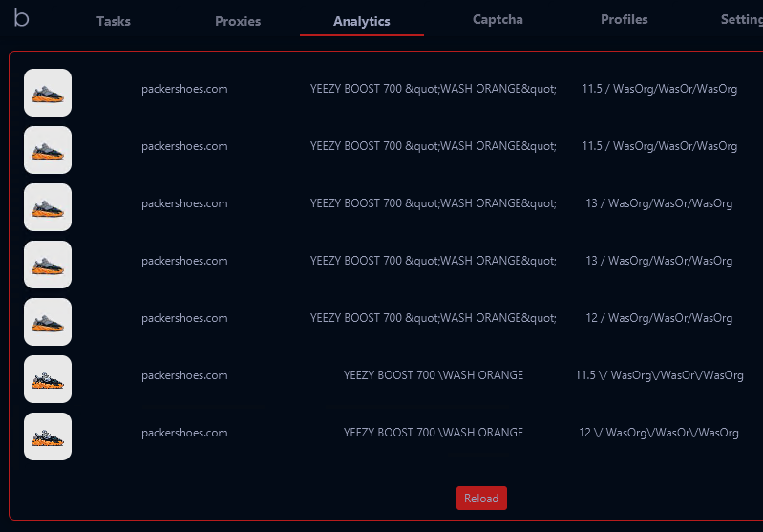Click packershoes.com in the second row

184,146
